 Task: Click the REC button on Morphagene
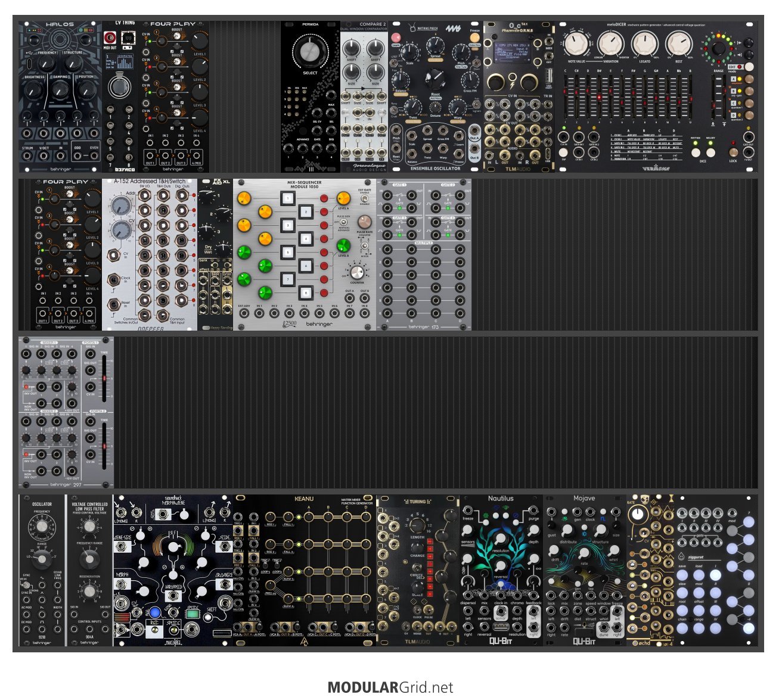tap(154, 629)
